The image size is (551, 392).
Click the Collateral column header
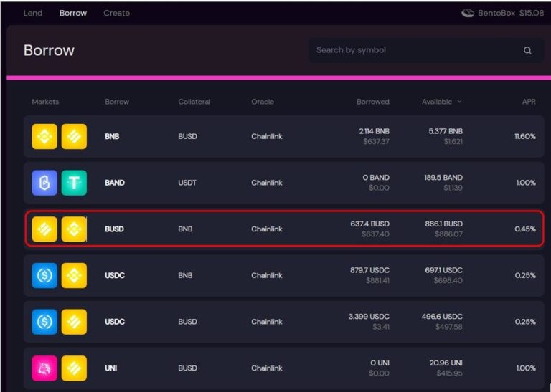pos(194,102)
